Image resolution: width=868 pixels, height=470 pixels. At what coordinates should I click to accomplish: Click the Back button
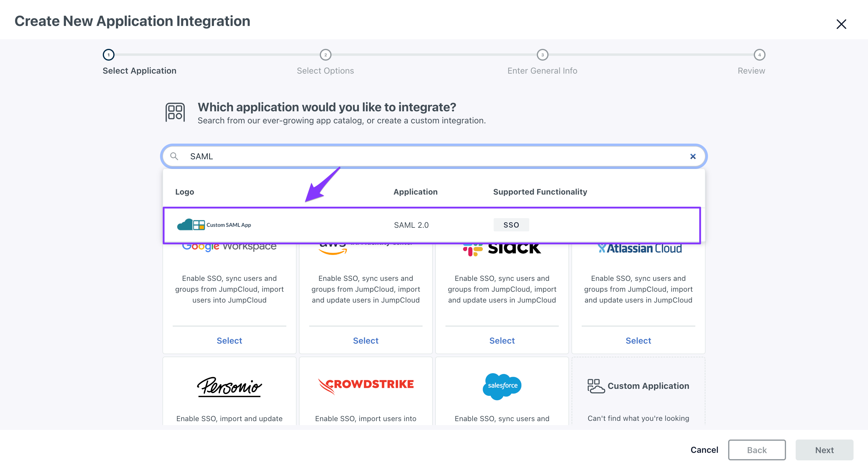tap(756, 450)
